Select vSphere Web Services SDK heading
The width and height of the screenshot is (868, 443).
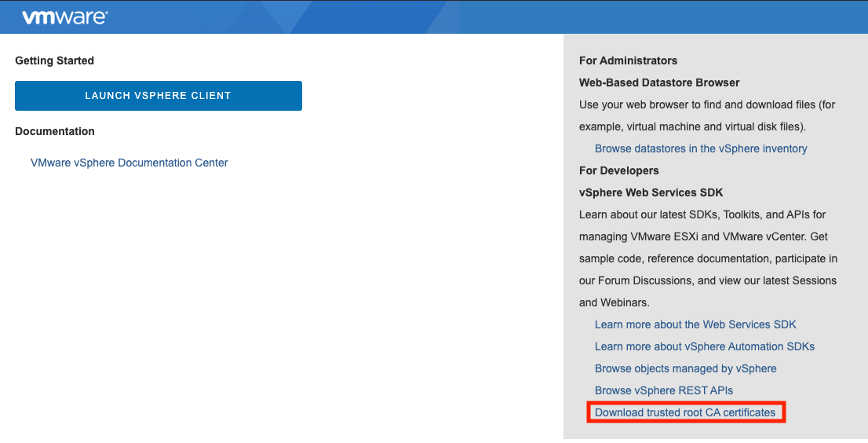tap(651, 192)
